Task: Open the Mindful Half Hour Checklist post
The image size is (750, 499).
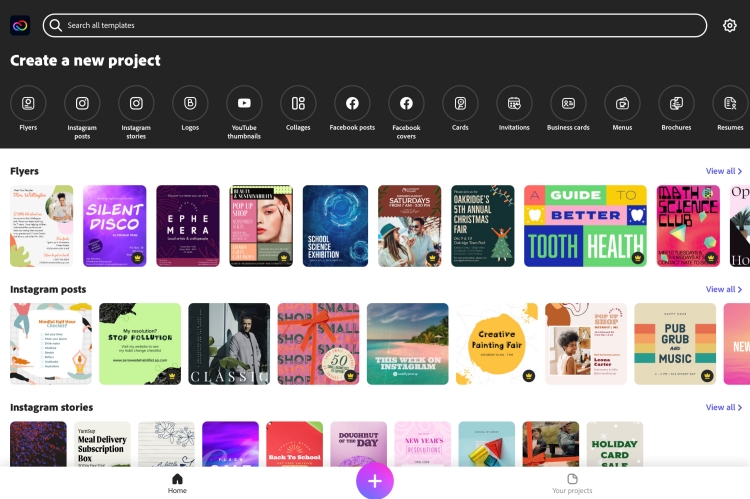Action: (x=51, y=344)
